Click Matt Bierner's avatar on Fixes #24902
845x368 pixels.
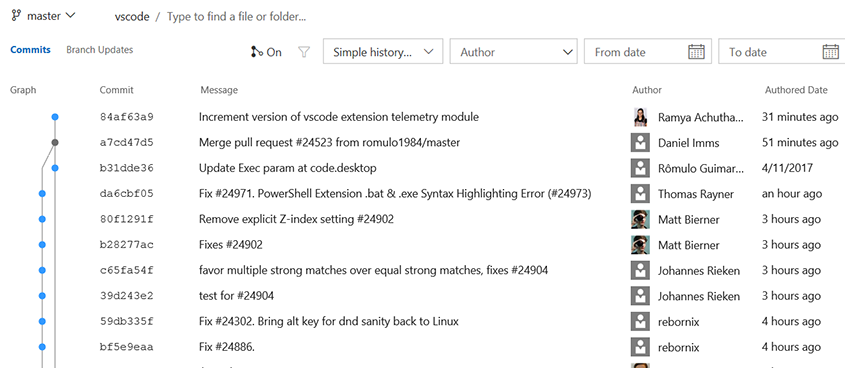point(640,245)
